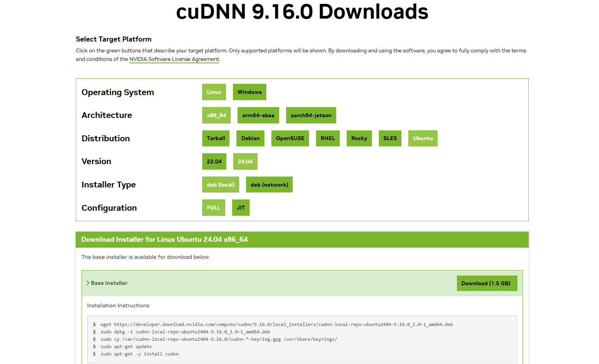
Task: Pick the Rocky distribution
Action: pos(359,138)
